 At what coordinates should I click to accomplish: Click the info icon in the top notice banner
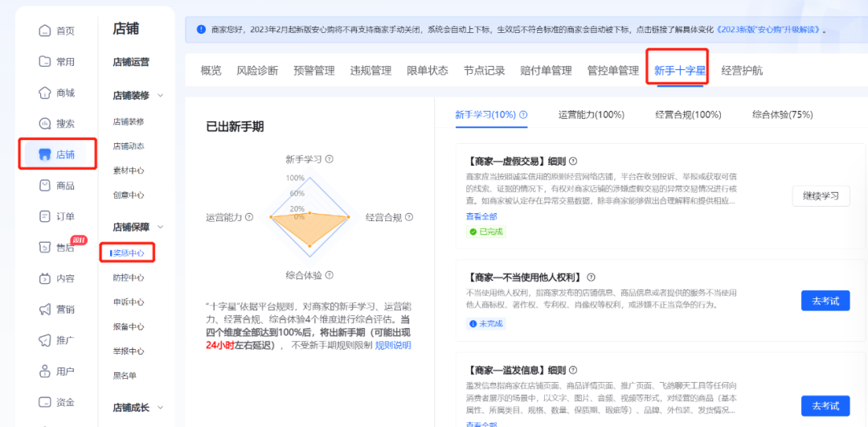pos(200,30)
